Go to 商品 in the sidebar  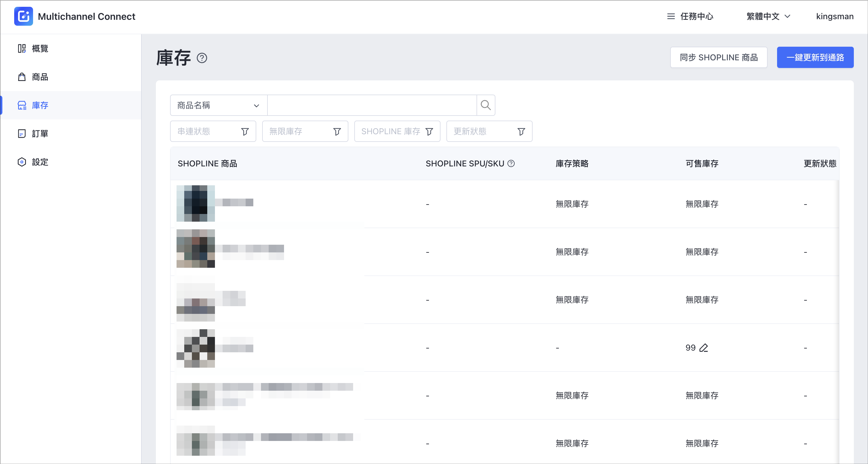pos(71,77)
